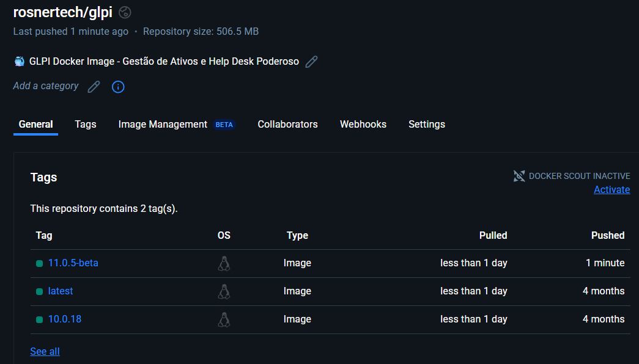Click the 'Repository size: 506.5 MB' text
The width and height of the screenshot is (639, 364).
pos(201,31)
